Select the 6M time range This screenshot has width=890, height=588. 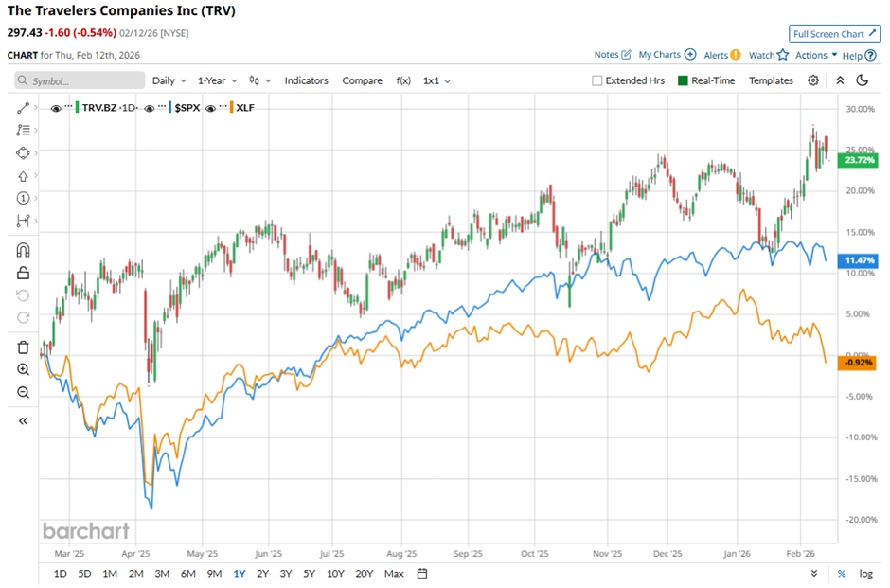point(187,573)
